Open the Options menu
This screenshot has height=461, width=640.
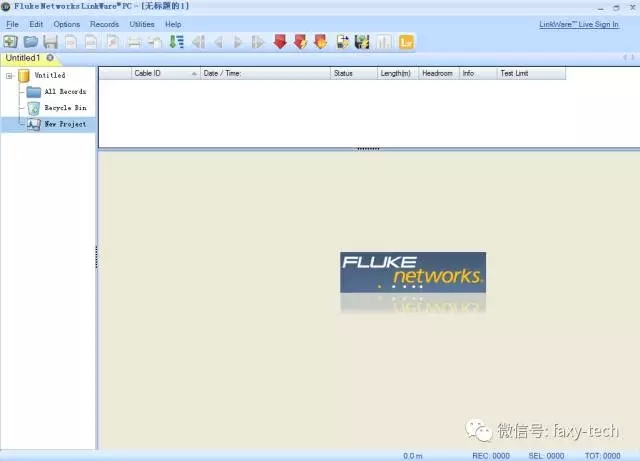(x=67, y=24)
